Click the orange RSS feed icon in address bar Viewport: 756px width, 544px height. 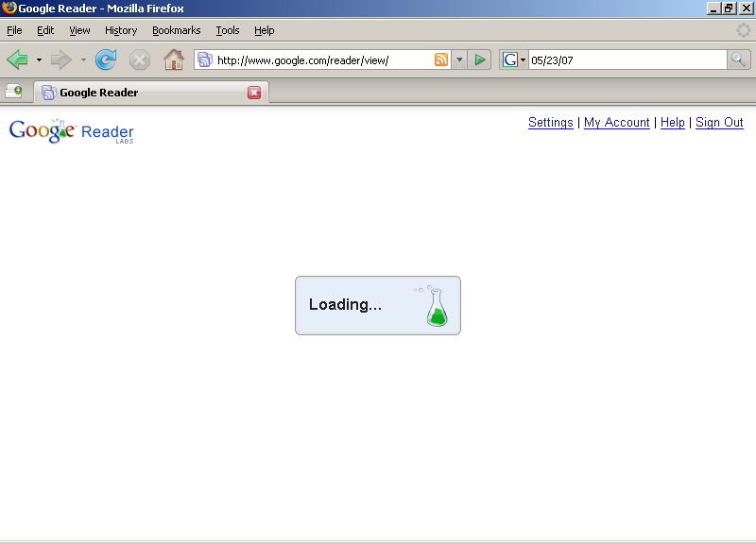[x=441, y=59]
